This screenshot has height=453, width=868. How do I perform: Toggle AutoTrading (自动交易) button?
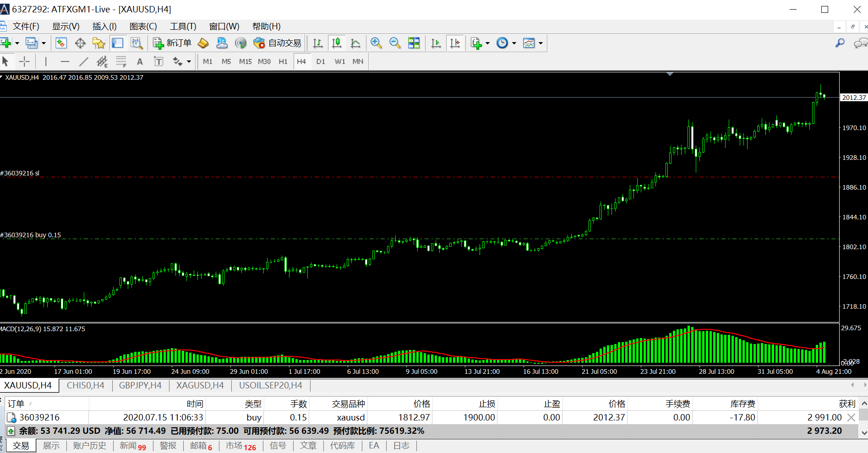(x=277, y=43)
